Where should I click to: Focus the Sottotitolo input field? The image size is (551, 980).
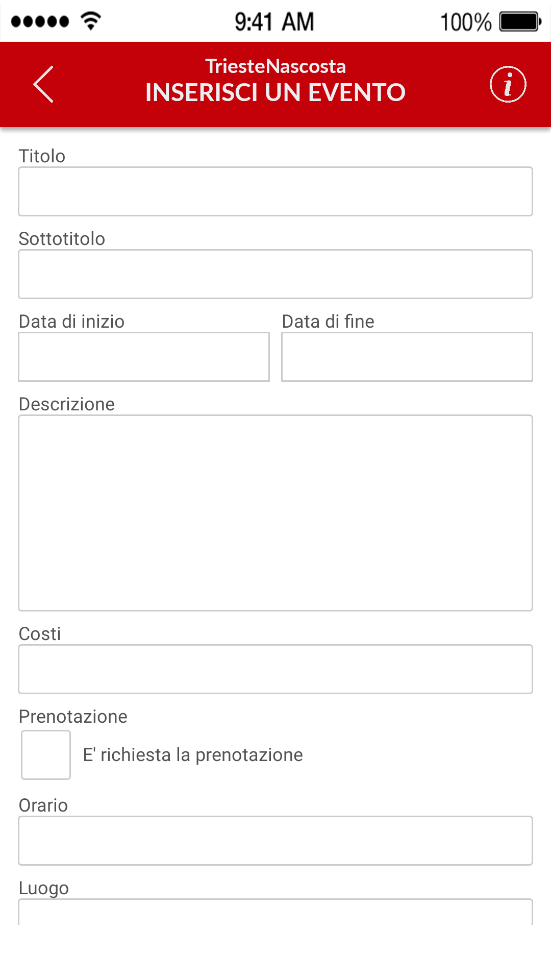pyautogui.click(x=275, y=274)
